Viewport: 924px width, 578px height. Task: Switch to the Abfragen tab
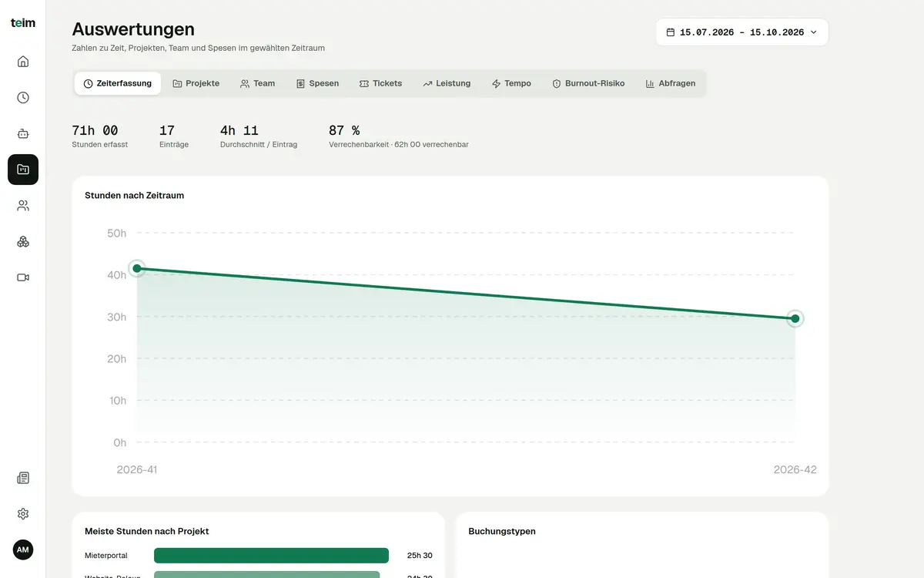tap(671, 83)
